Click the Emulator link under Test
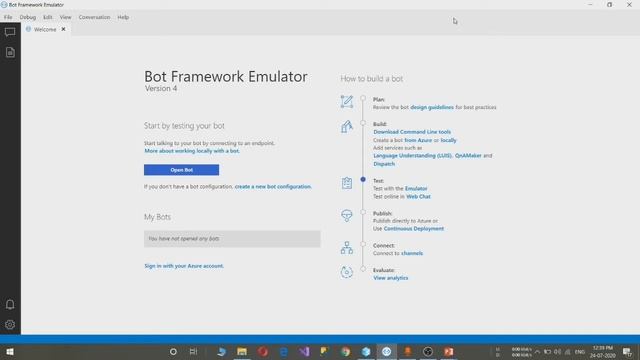640x360 pixels. (416, 189)
